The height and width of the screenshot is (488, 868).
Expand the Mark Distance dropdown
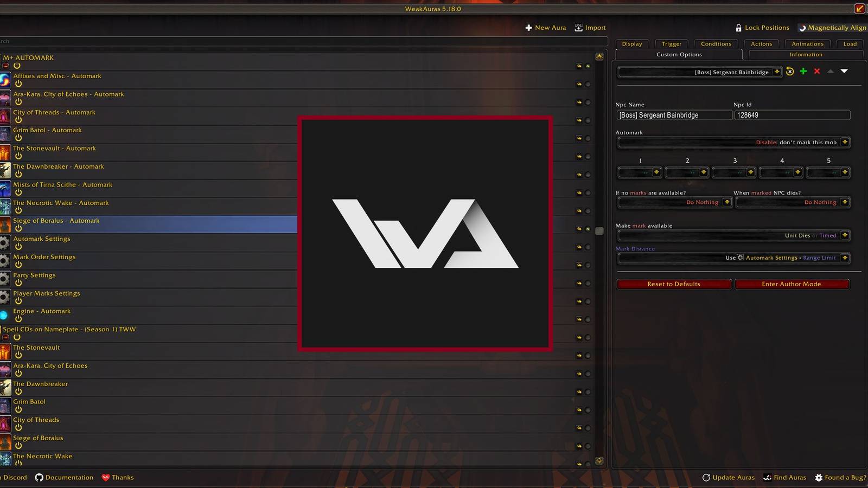tap(844, 258)
